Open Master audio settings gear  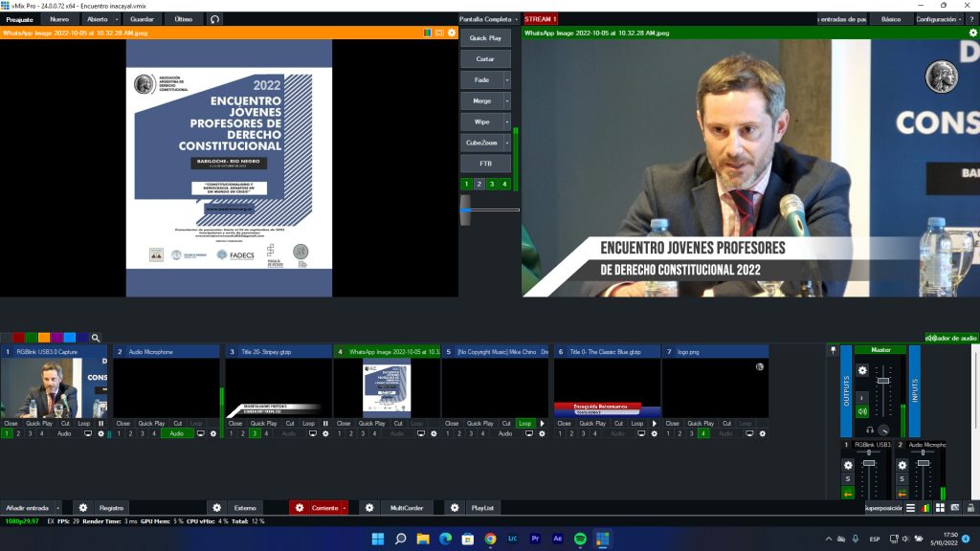click(861, 370)
